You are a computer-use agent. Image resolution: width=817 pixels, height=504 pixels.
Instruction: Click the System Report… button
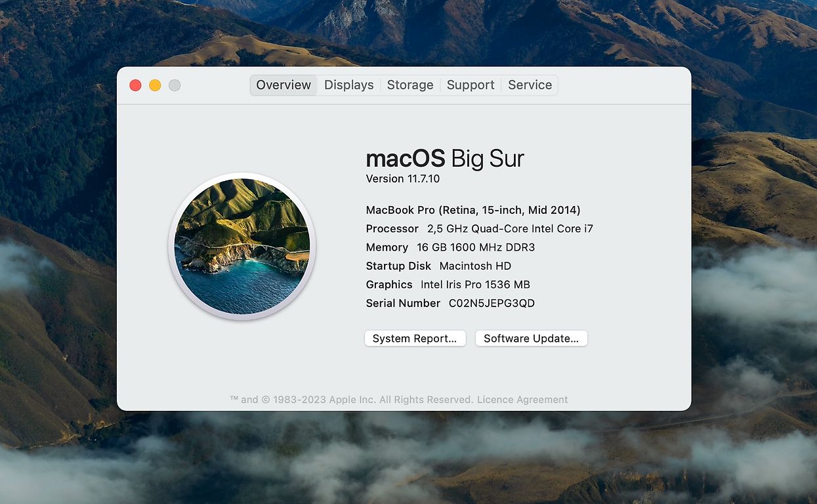415,339
